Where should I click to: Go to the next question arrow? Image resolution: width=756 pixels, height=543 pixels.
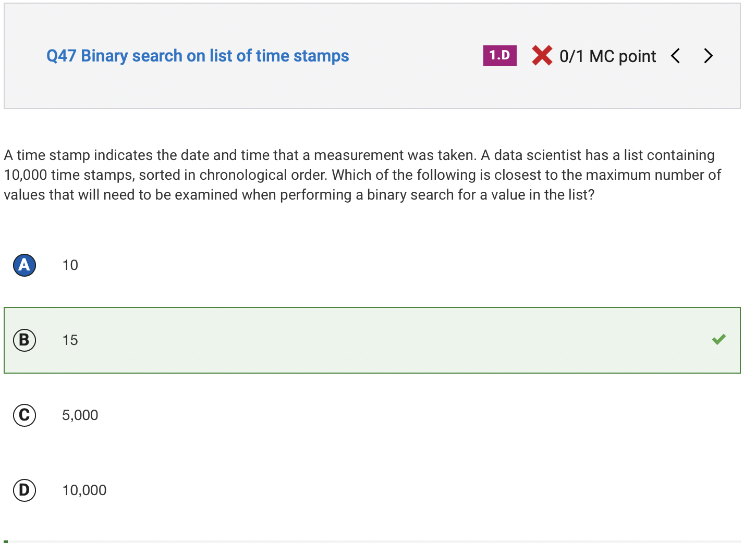pos(708,56)
